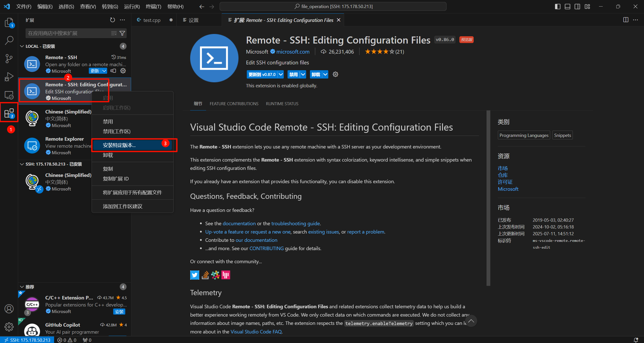Open the Accounts menu icon
This screenshot has width=644, height=343.
point(9,309)
